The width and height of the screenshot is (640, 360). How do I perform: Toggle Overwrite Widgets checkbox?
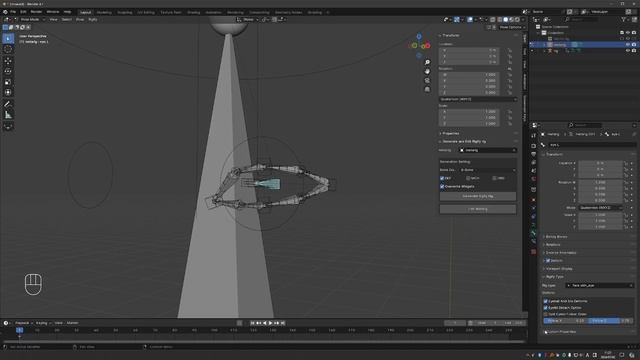click(x=442, y=187)
